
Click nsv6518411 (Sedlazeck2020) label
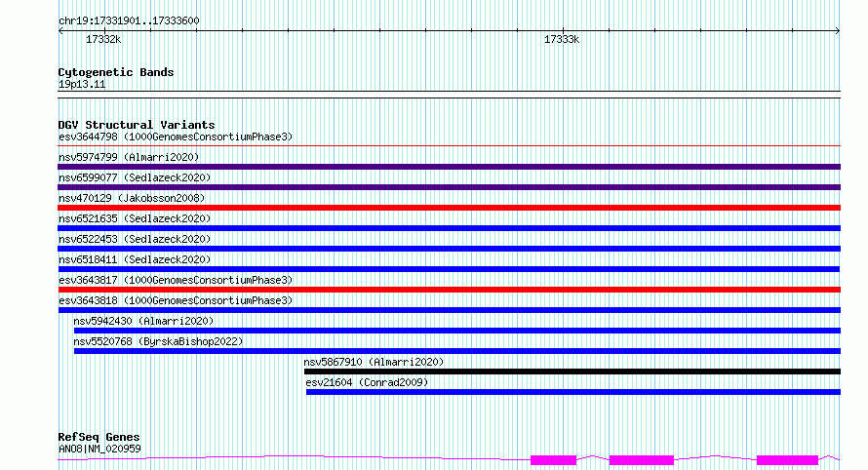tap(135, 259)
